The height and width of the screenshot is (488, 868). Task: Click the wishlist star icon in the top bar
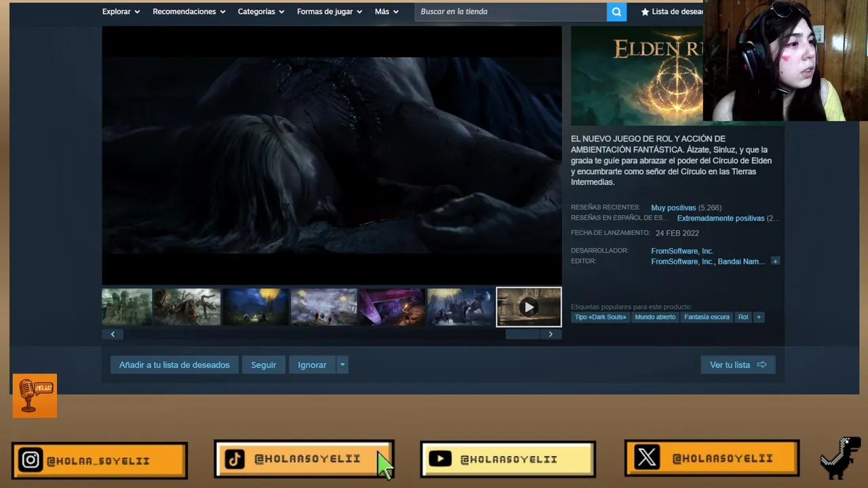pyautogui.click(x=645, y=12)
